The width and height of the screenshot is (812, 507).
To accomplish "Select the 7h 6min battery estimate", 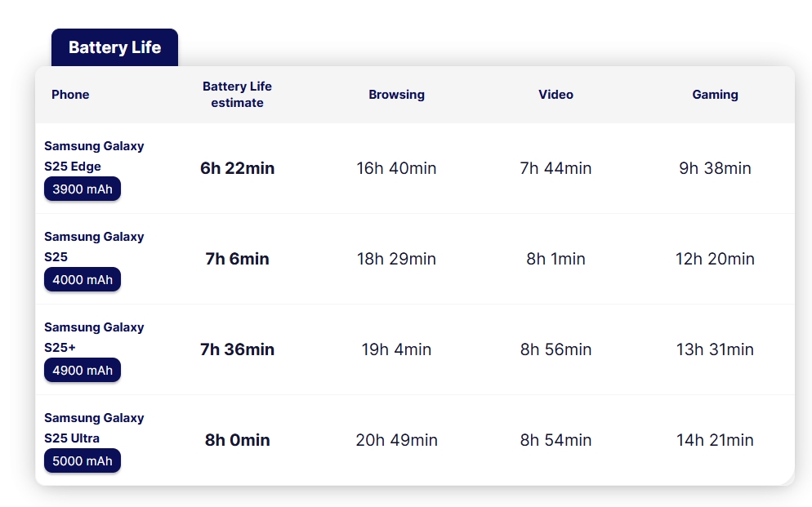I will 237,259.
